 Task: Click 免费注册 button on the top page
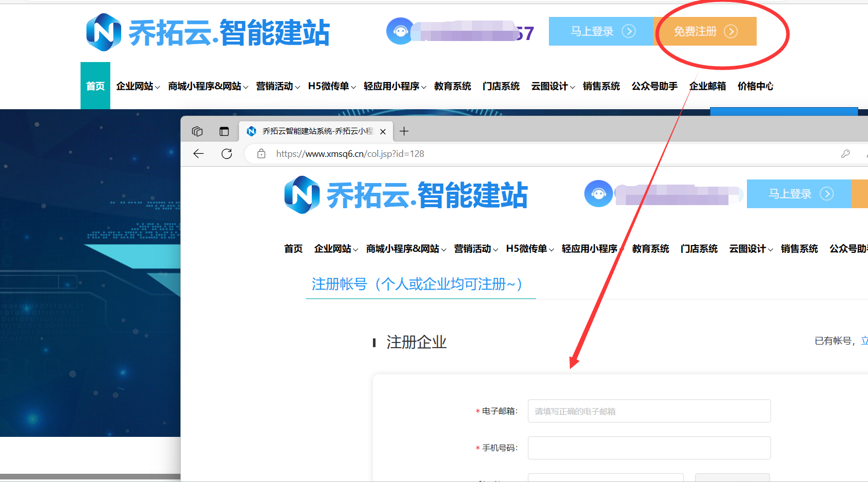705,31
